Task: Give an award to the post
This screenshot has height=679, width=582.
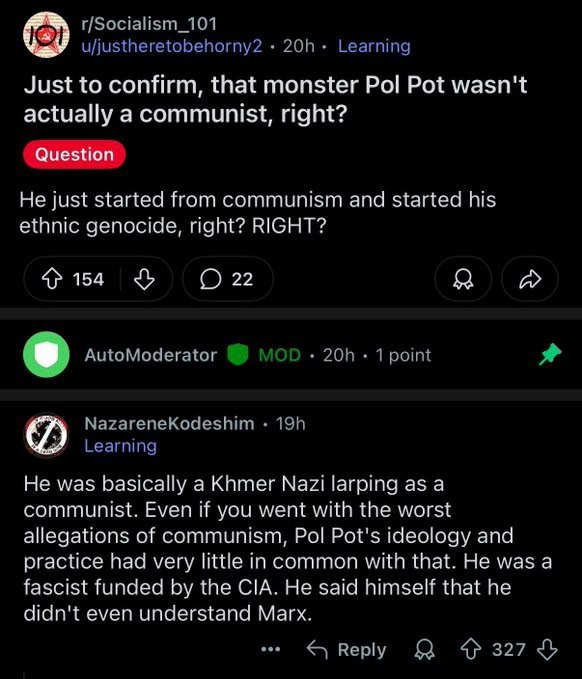Action: click(463, 279)
